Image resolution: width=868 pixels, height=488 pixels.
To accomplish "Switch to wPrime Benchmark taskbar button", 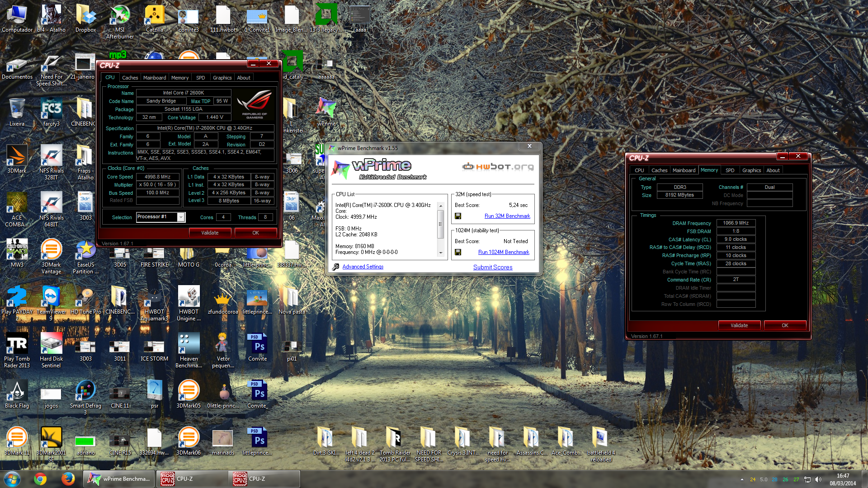I will (x=119, y=479).
